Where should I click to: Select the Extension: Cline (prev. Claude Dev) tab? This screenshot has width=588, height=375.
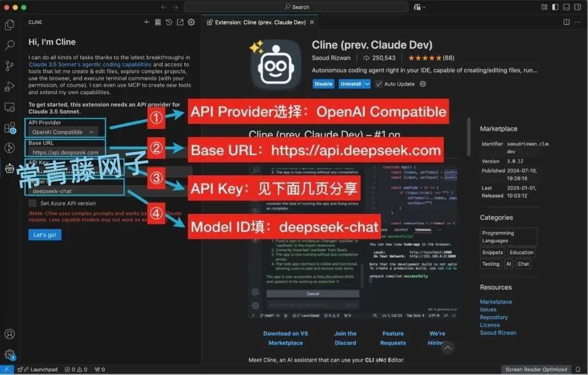[x=260, y=22]
